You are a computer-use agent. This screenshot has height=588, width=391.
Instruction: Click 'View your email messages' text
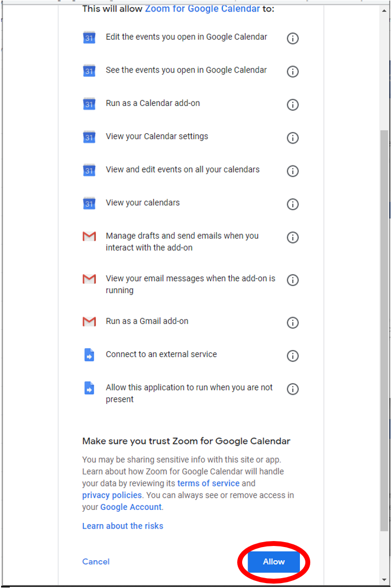pos(190,284)
